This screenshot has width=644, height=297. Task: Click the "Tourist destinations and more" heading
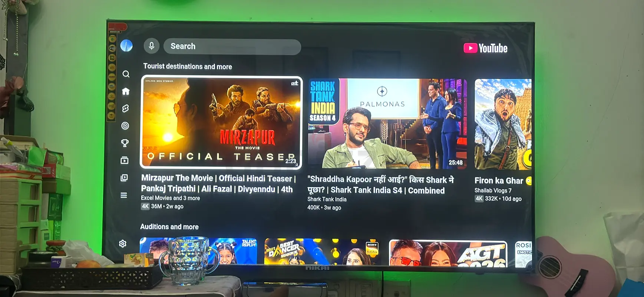(188, 66)
